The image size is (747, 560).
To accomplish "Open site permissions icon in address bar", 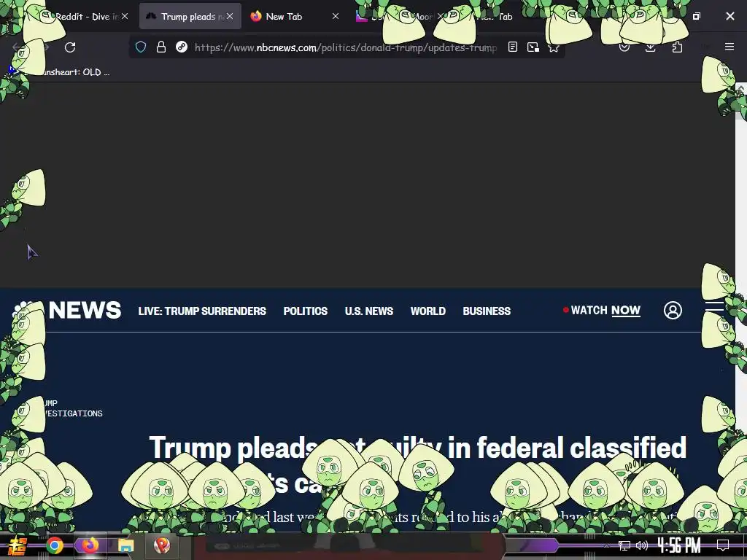I will click(182, 47).
